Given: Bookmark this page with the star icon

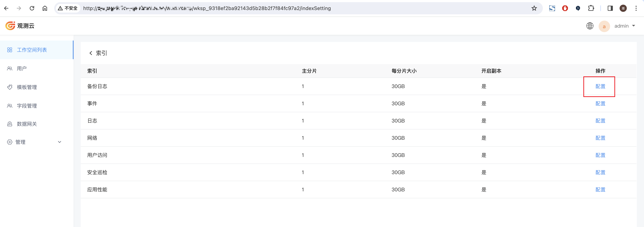Looking at the screenshot, I should click(534, 8).
